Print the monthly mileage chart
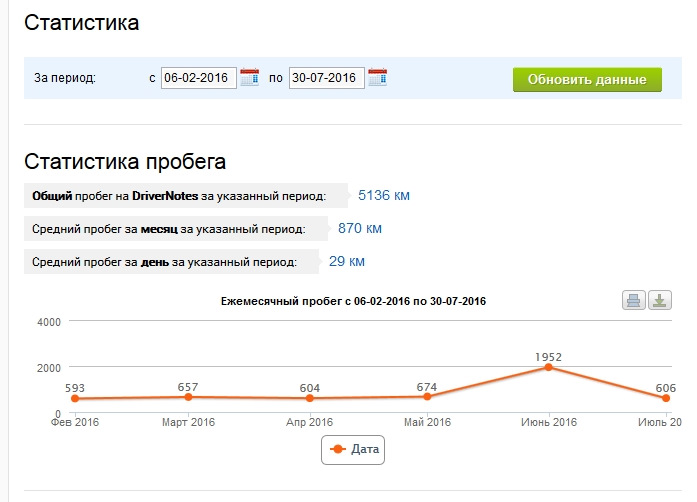697x502 pixels. click(x=633, y=301)
